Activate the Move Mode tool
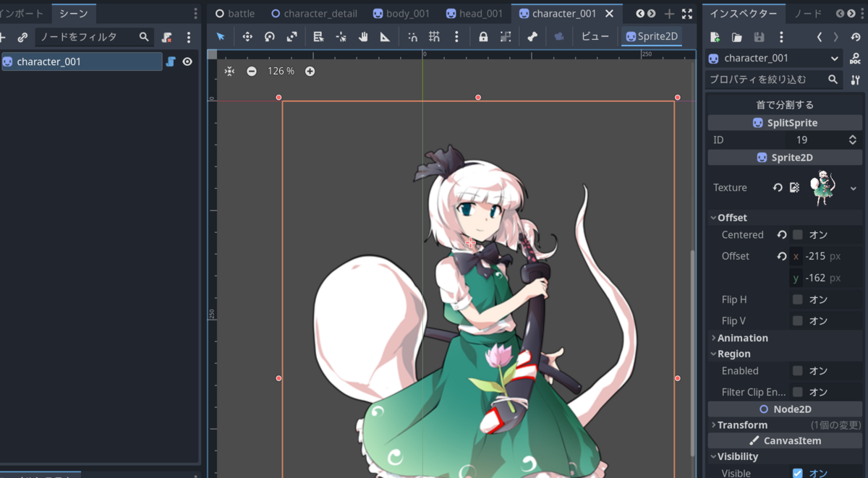 coord(247,36)
